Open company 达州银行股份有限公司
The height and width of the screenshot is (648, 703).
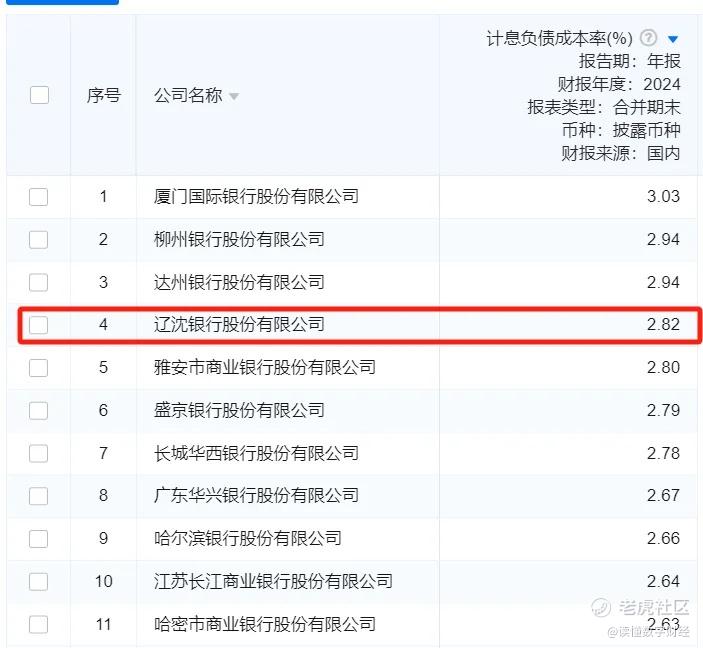239,282
